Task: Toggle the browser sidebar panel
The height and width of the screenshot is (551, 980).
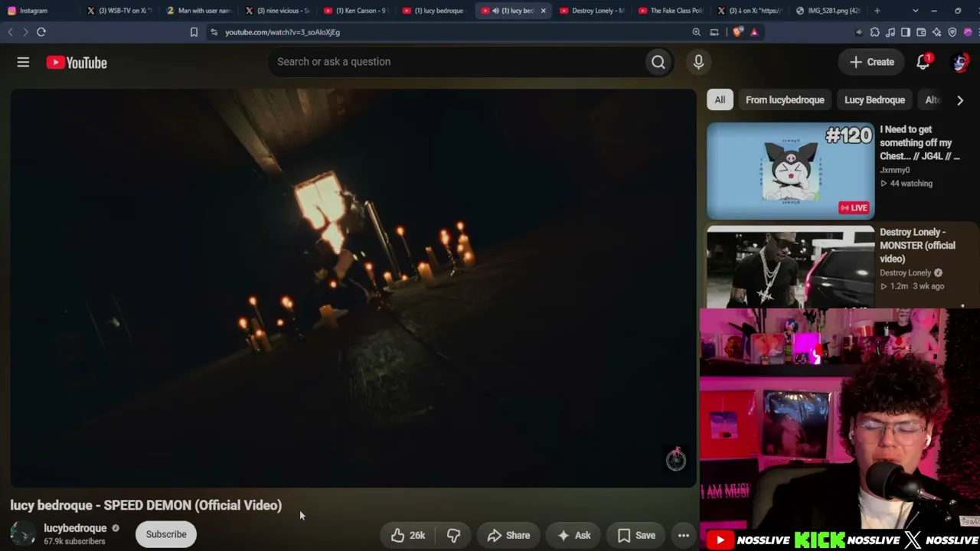Action: tap(906, 32)
